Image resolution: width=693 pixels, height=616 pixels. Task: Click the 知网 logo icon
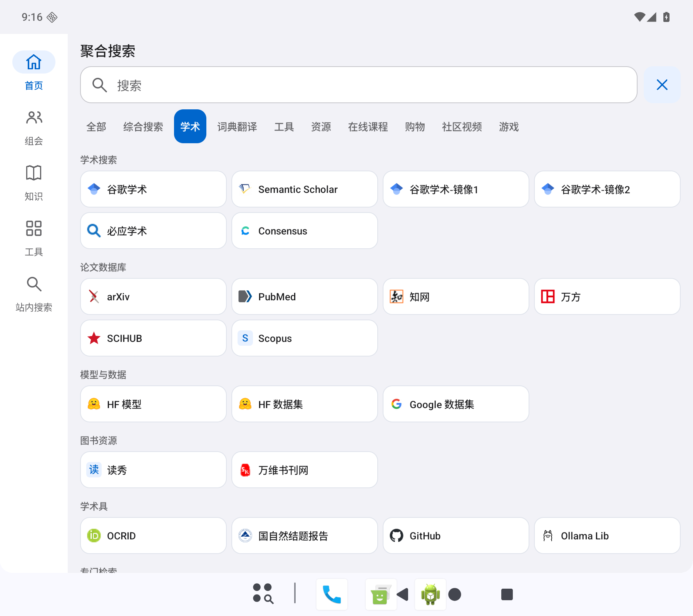click(397, 296)
